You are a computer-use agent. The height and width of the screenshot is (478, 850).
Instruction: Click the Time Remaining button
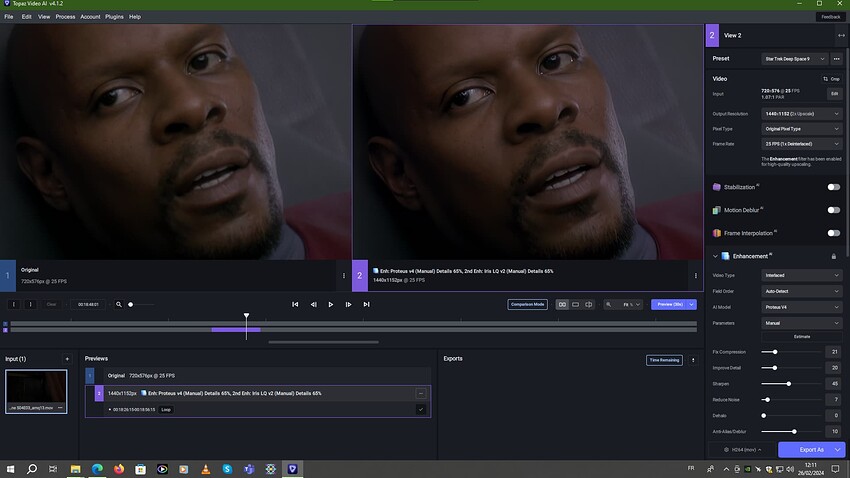tap(664, 360)
